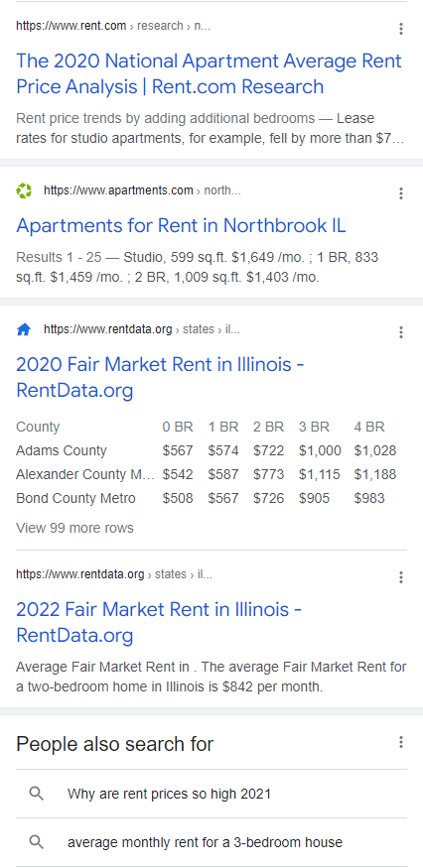
Task: Expand View 99 more rows
Action: [x=75, y=528]
